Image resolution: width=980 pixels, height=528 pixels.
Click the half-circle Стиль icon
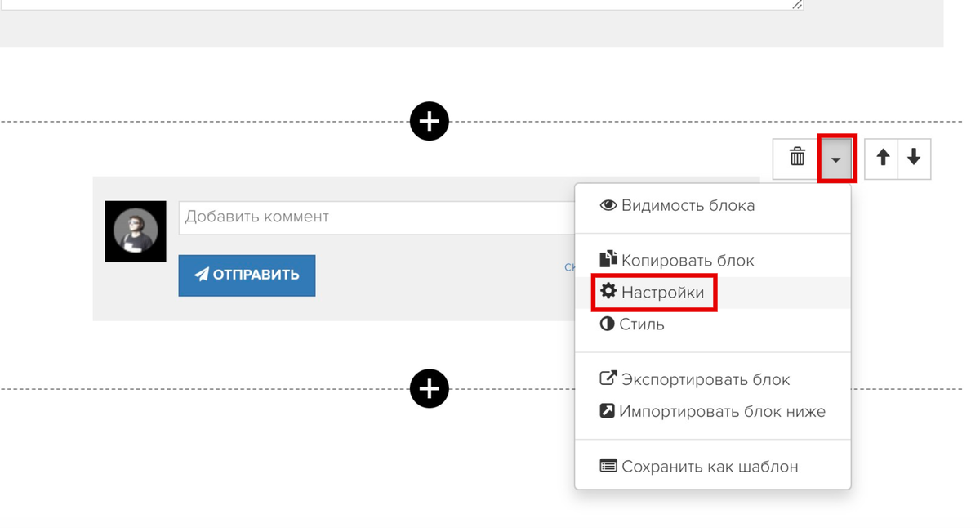point(607,324)
